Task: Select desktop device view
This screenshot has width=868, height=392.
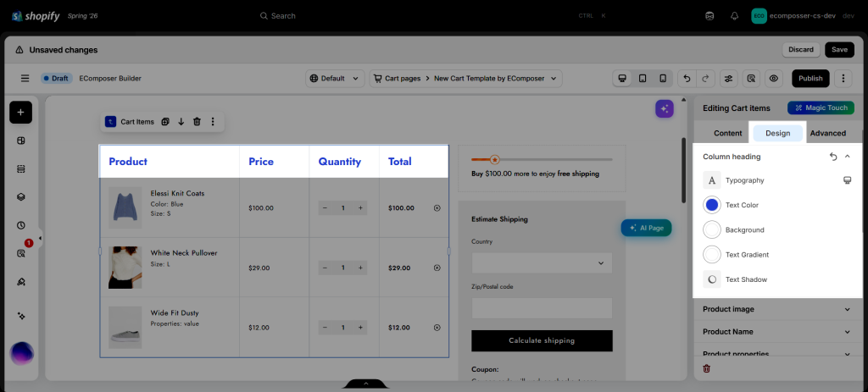Action: coord(622,79)
